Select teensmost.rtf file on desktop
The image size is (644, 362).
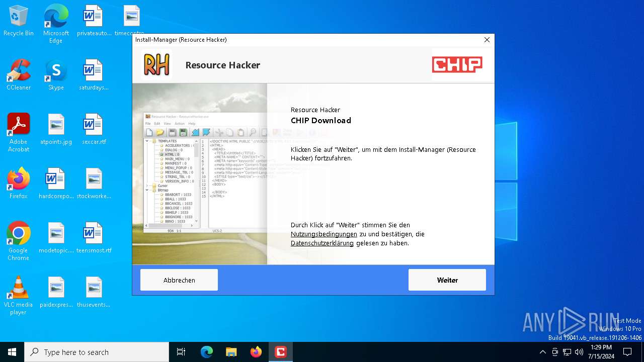coord(94,238)
